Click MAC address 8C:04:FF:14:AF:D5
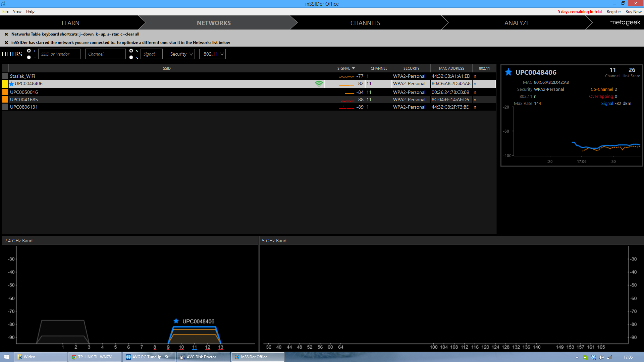644x362 pixels. [x=450, y=100]
